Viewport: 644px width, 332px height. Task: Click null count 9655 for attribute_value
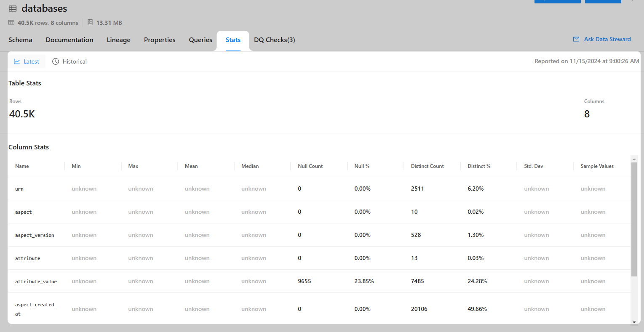click(305, 281)
